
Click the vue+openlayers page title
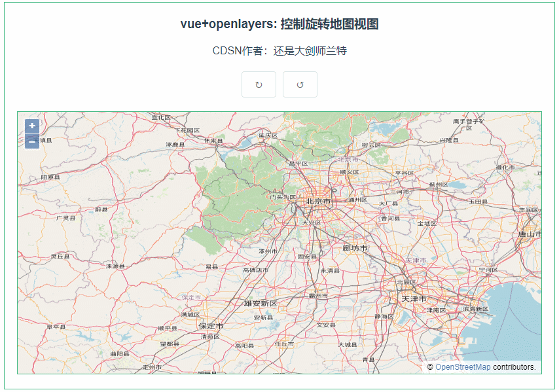coord(279,24)
